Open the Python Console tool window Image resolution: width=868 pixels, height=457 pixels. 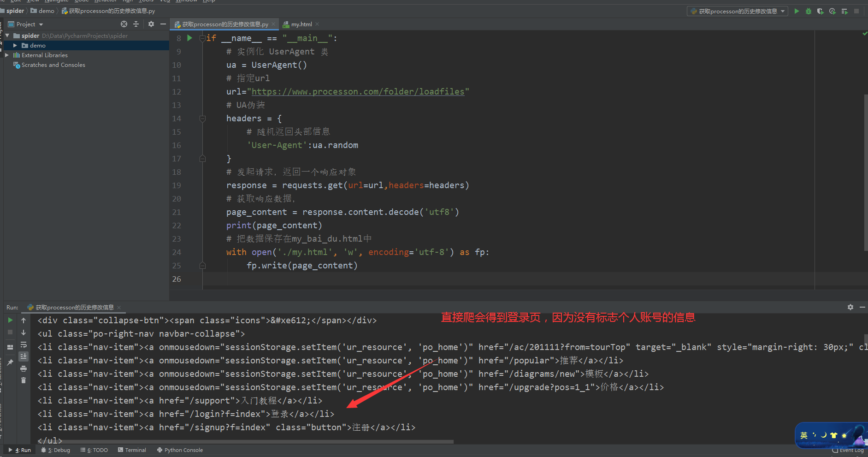pyautogui.click(x=180, y=450)
